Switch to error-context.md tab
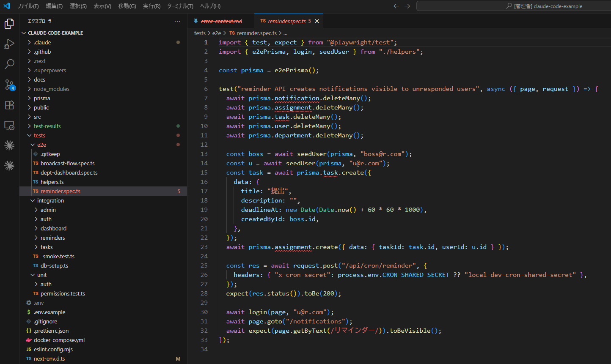 pos(221,21)
